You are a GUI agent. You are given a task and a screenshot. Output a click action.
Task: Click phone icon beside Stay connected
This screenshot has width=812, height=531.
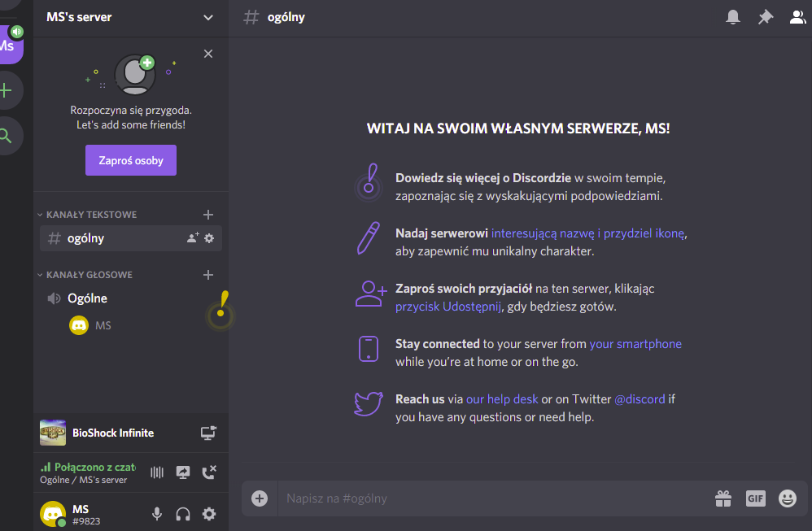(x=369, y=349)
